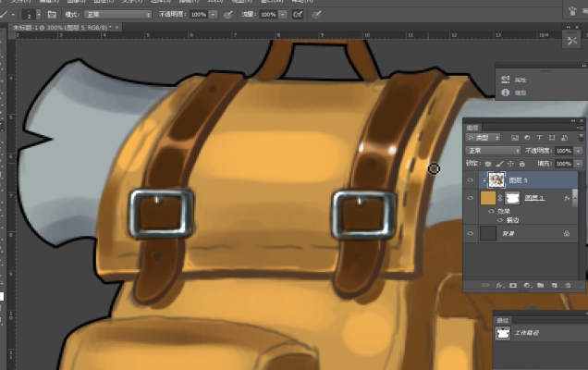Add a layer style with fx button

point(499,285)
